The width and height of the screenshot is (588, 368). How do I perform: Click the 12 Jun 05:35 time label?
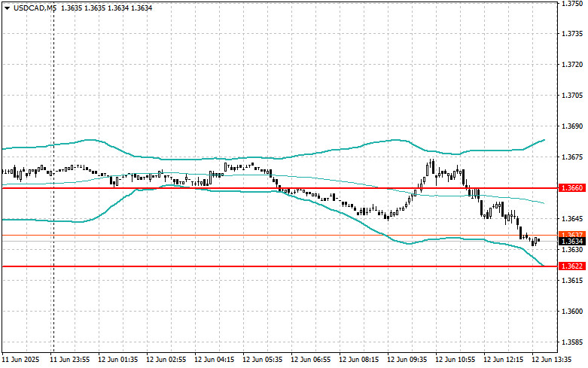pyautogui.click(x=263, y=360)
